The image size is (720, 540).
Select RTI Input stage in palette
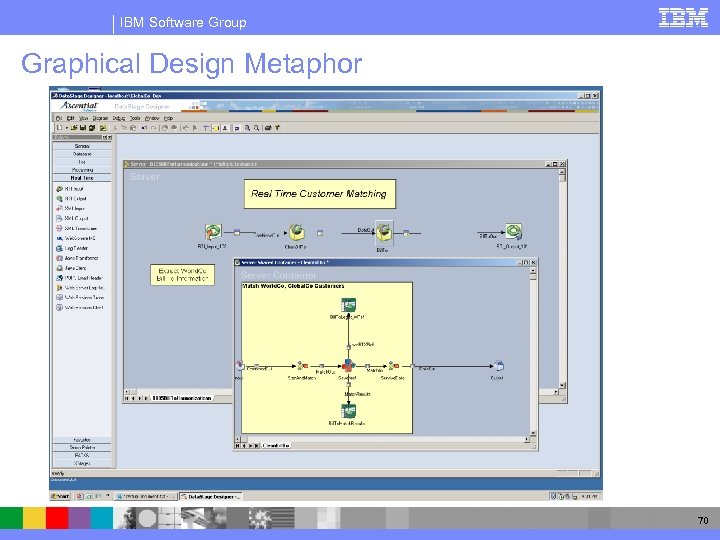70,189
